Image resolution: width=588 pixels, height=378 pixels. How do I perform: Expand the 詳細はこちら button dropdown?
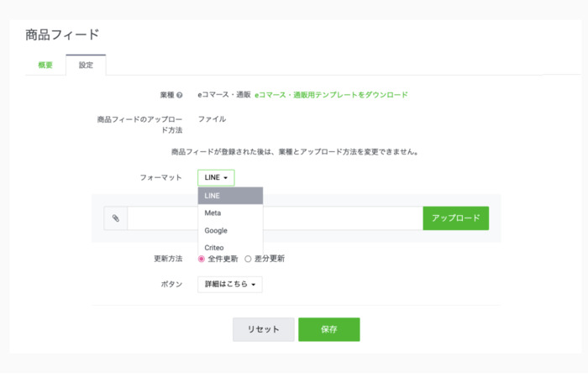(x=229, y=285)
